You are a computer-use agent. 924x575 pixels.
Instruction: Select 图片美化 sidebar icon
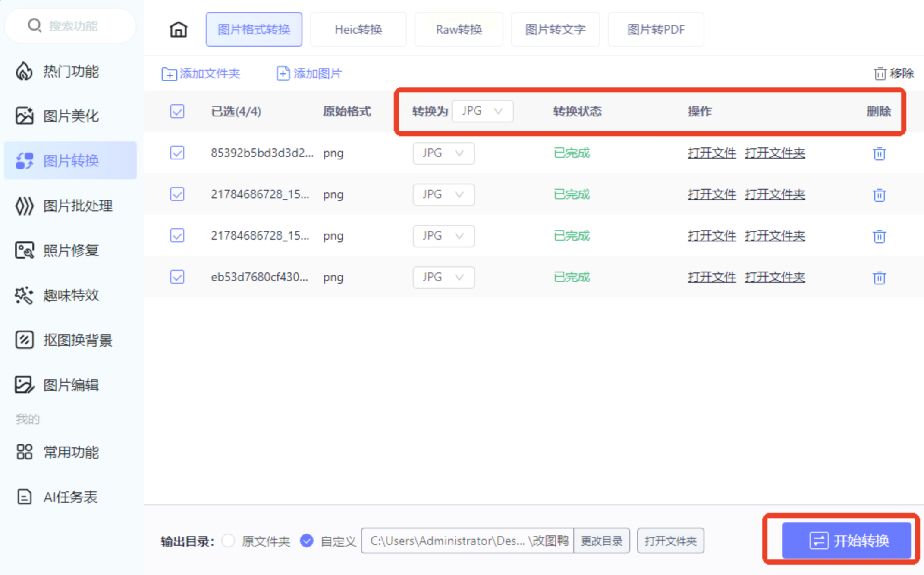[x=24, y=116]
